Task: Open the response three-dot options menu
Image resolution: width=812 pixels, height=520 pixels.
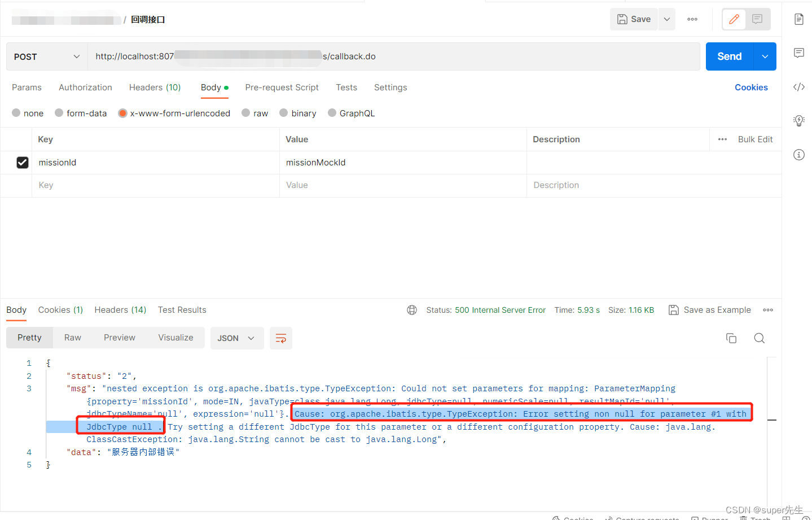Action: click(768, 310)
